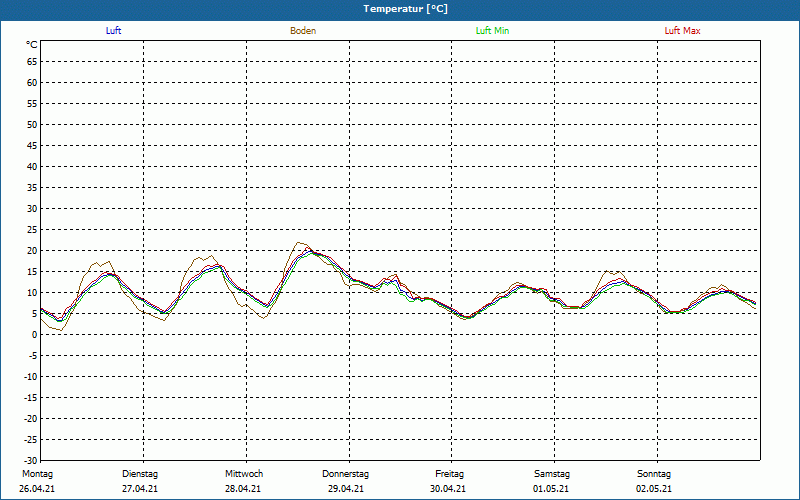
Task: Click the date 30.04.21
Action: (448, 489)
